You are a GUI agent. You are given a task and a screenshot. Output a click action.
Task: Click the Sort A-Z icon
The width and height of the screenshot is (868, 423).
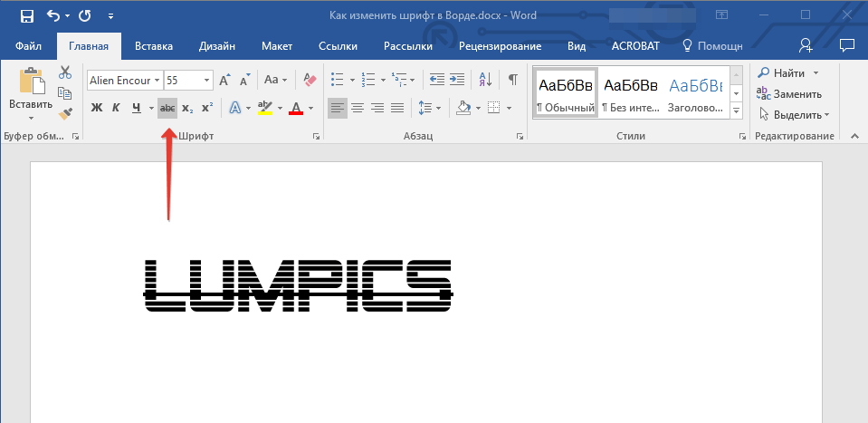[484, 80]
